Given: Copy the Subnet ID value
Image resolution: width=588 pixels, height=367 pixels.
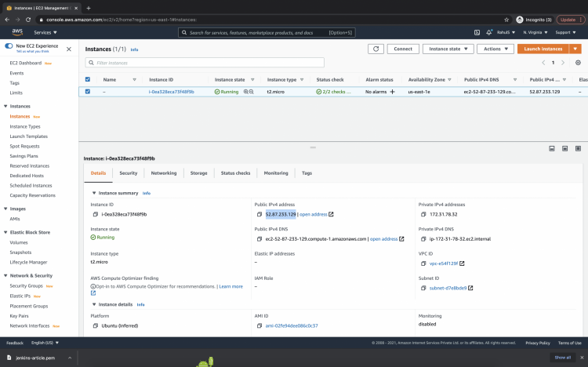Looking at the screenshot, I should (423, 288).
